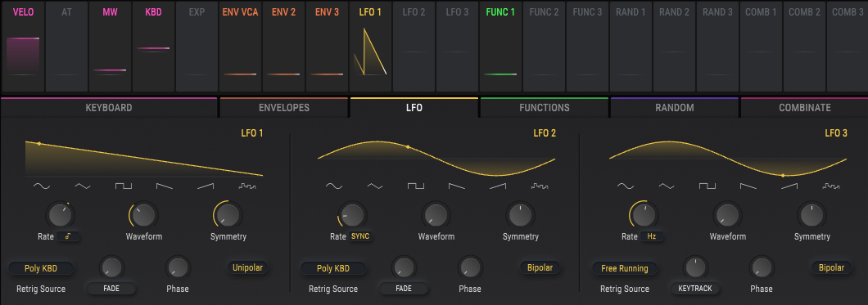Toggle LFO 2 FADE mode button
The width and height of the screenshot is (868, 305).
point(404,289)
